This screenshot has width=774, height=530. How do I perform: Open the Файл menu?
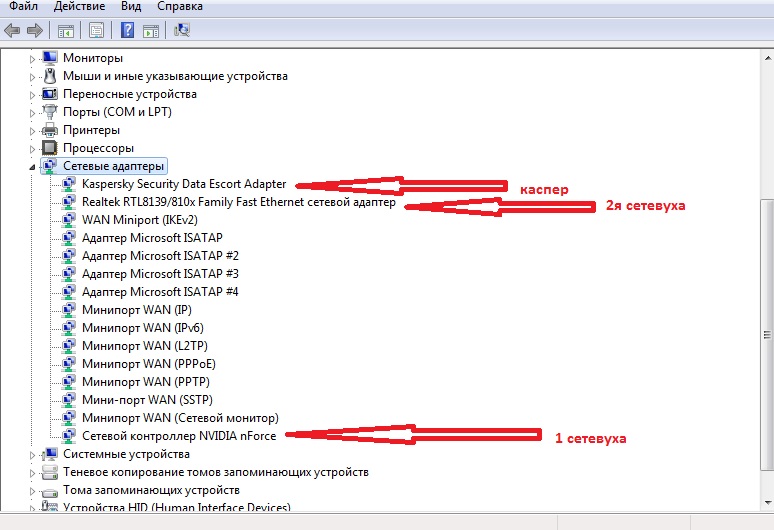(23, 6)
